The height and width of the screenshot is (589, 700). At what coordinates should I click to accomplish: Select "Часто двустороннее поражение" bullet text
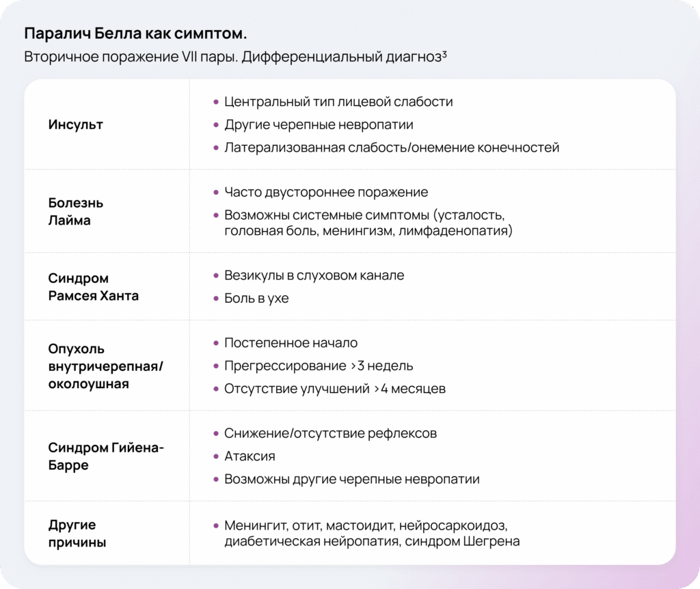click(x=326, y=193)
